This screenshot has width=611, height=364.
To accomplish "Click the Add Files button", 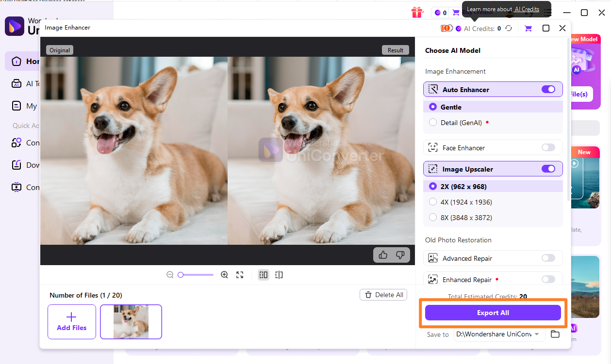I will (x=72, y=322).
